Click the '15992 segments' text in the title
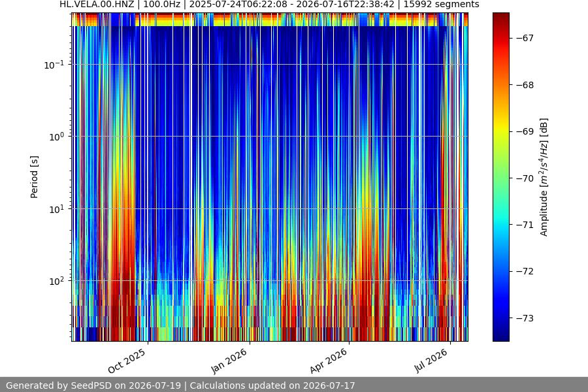 (x=442, y=5)
